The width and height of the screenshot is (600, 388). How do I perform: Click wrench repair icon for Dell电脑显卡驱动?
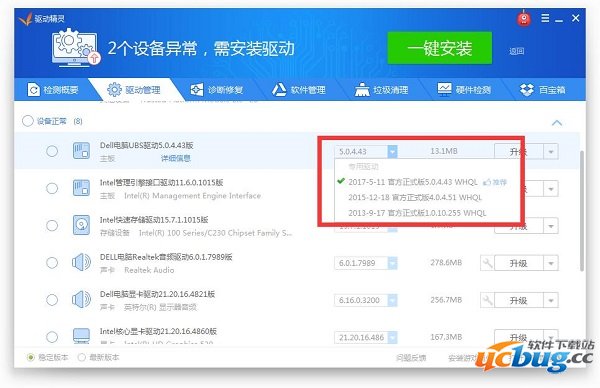click(x=487, y=300)
